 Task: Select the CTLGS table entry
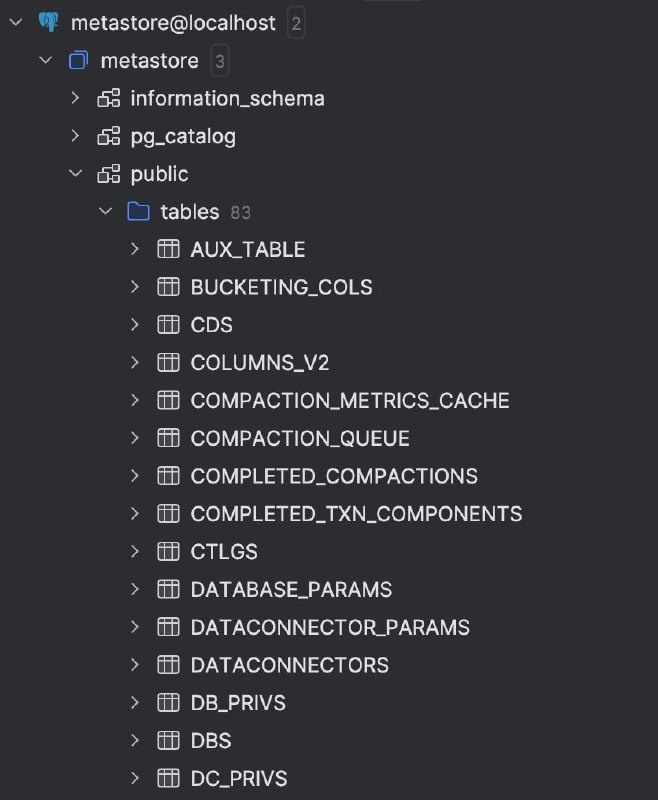224,552
